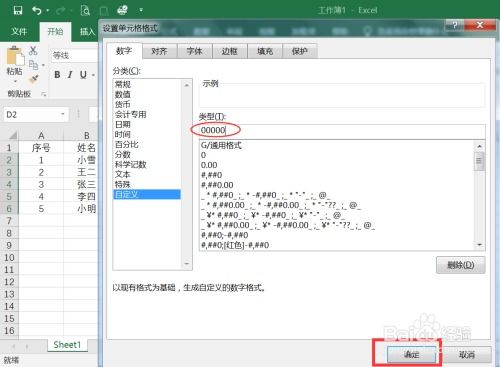Toggle Bold formatting
The image size is (500, 367).
pyautogui.click(x=57, y=75)
